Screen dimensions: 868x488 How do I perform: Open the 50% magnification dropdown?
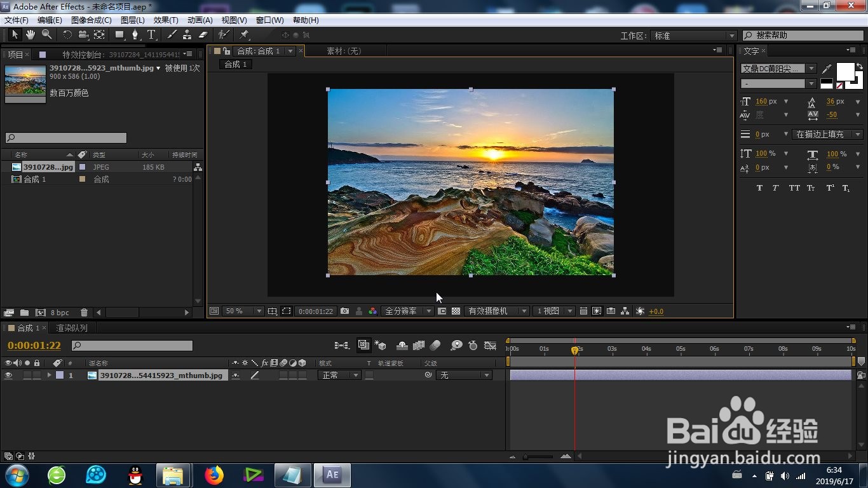pyautogui.click(x=242, y=311)
